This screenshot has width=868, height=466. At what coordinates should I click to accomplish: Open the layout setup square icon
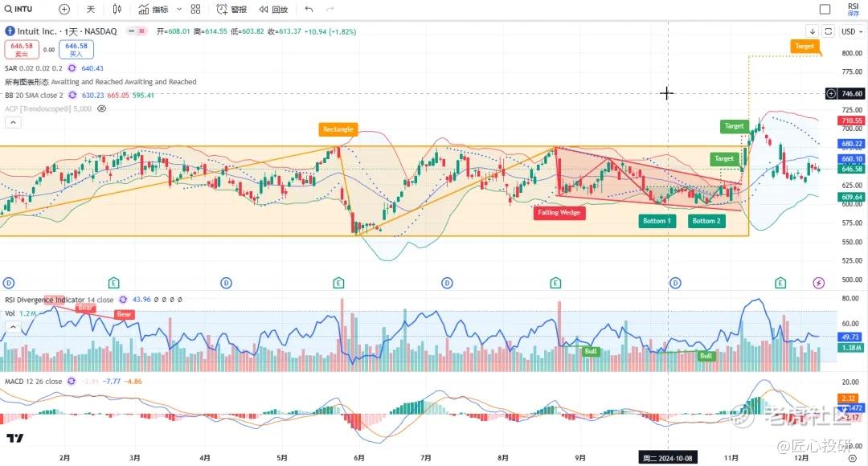[x=825, y=9]
